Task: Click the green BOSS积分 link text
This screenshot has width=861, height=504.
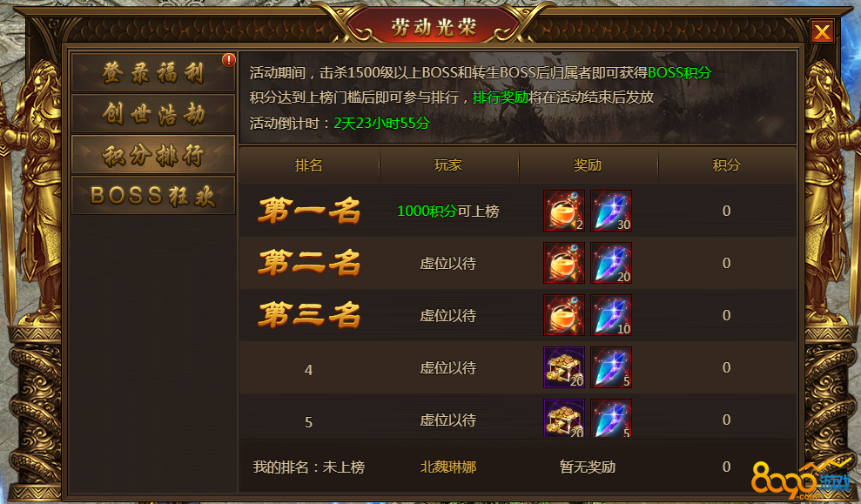Action: point(679,72)
